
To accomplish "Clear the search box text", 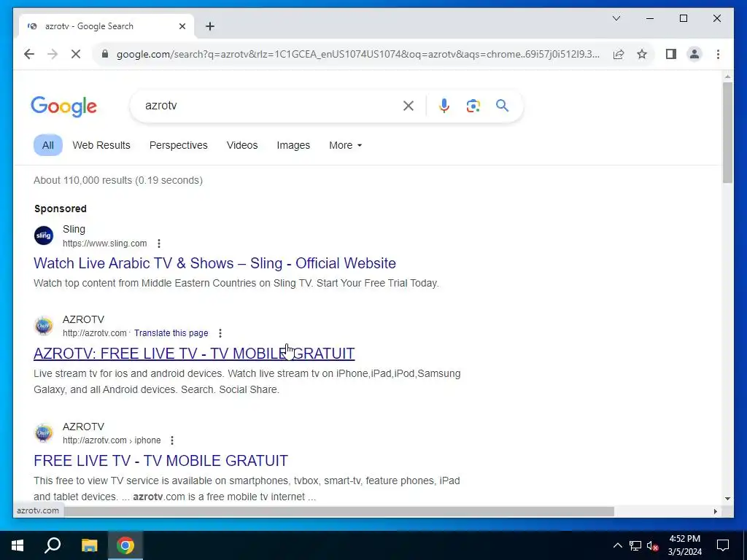I will (409, 106).
